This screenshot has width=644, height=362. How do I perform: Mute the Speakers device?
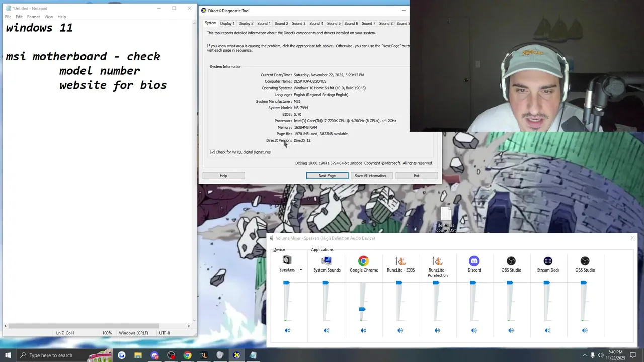(x=287, y=330)
